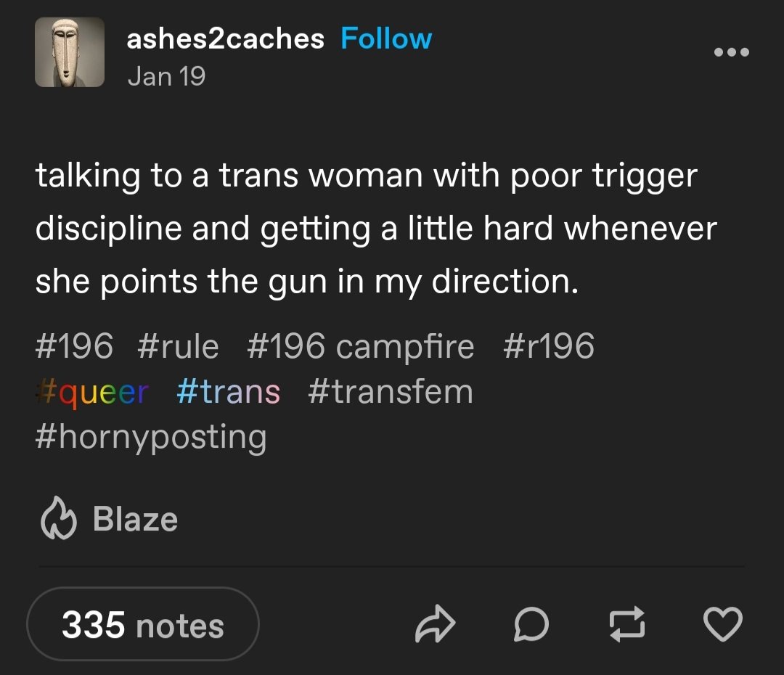This screenshot has width=784, height=675.
Task: Click the Blaze flame icon
Action: pyautogui.click(x=59, y=518)
